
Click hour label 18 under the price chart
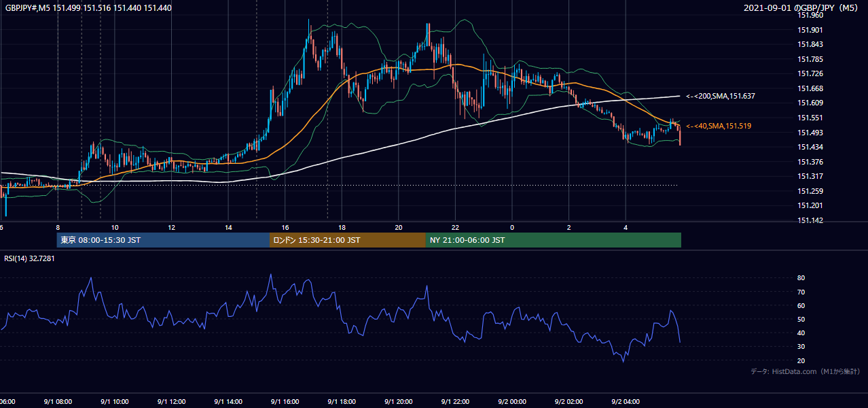[x=342, y=228]
